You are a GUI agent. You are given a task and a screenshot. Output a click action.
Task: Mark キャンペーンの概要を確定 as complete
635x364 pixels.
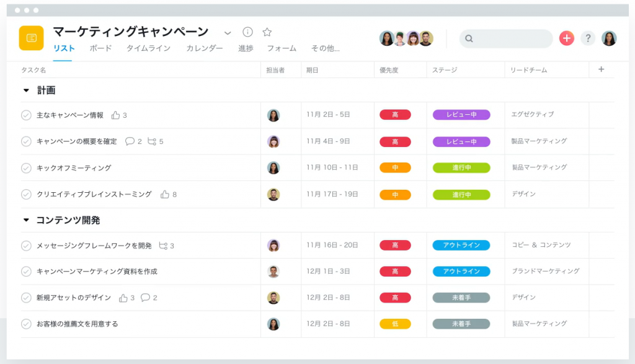[26, 141]
